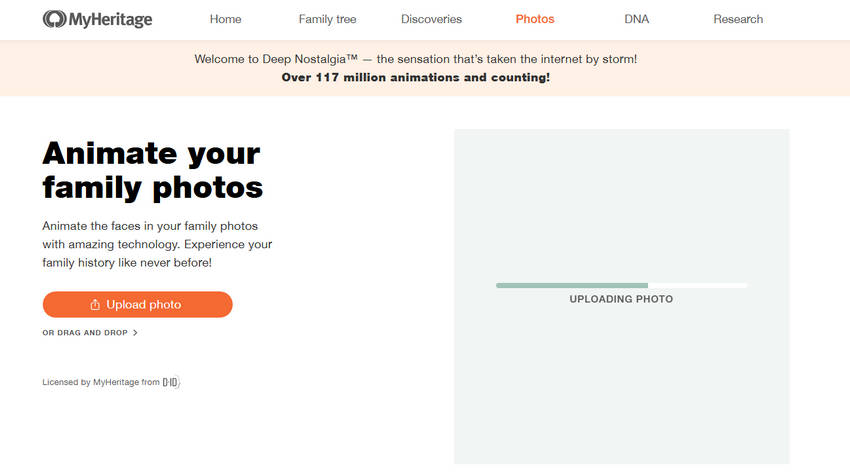Click the MyHeritage wordmark text

pyautogui.click(x=111, y=20)
